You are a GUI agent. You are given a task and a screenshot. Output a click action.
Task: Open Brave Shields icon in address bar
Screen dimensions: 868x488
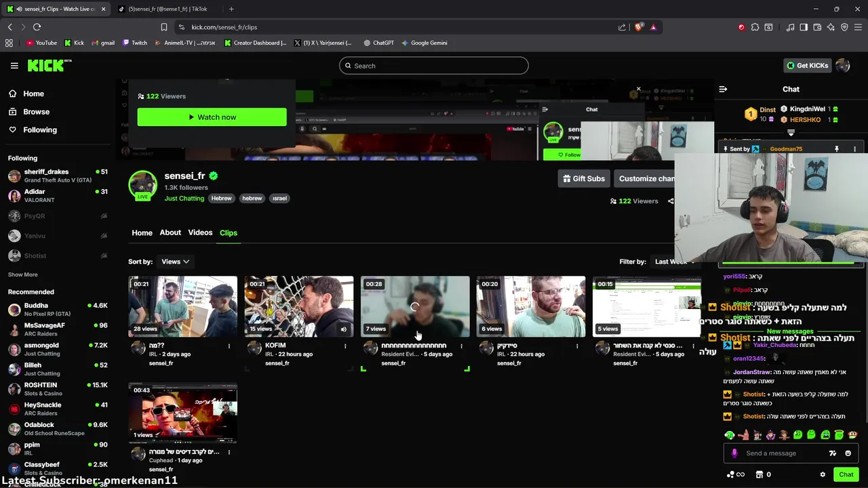(639, 27)
